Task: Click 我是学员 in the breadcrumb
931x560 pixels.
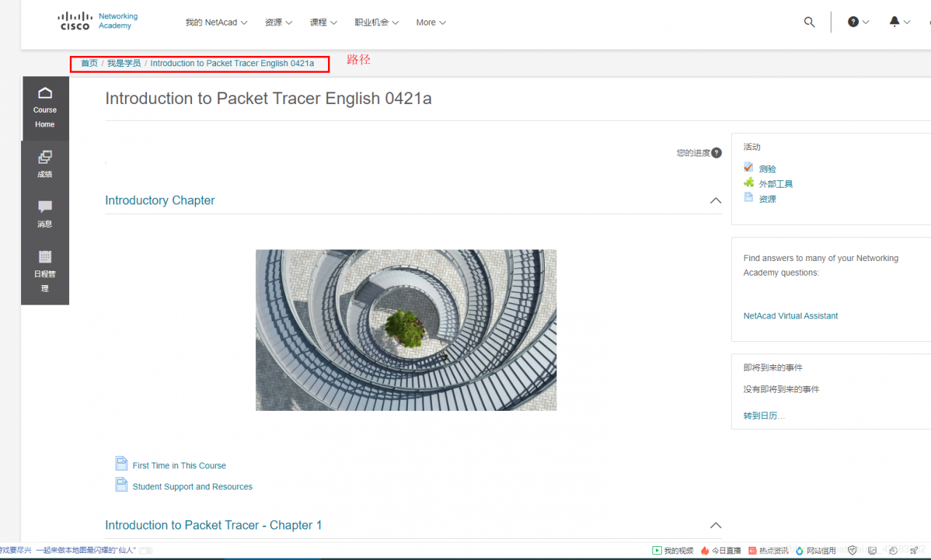Action: [124, 63]
